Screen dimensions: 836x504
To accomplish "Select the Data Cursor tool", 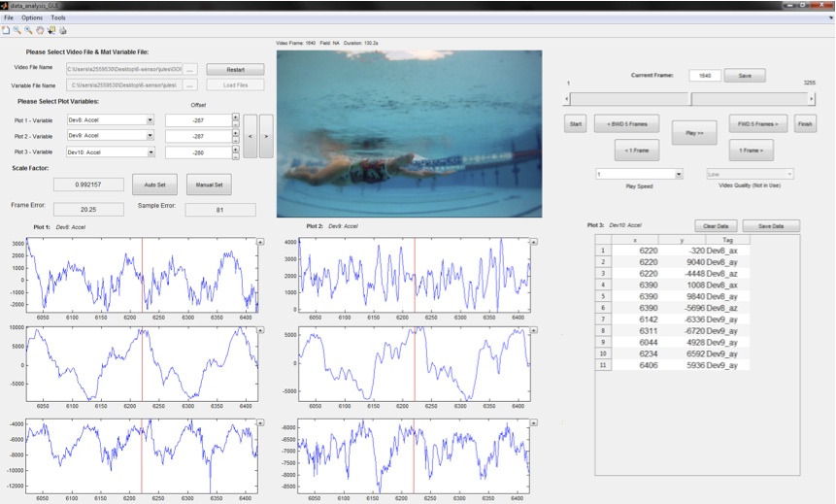I will pos(51,30).
